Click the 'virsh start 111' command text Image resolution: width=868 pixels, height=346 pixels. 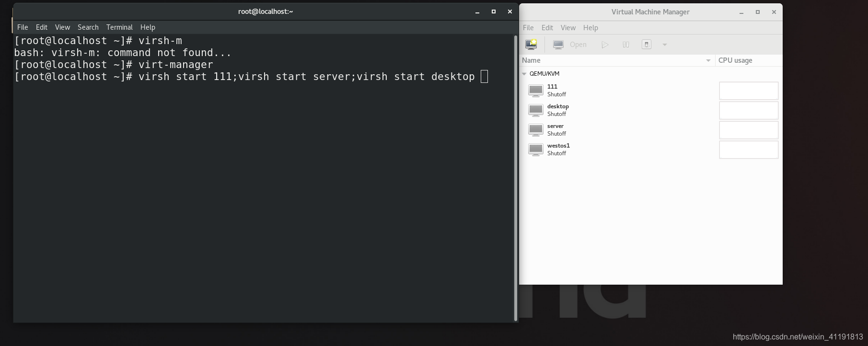(x=185, y=77)
